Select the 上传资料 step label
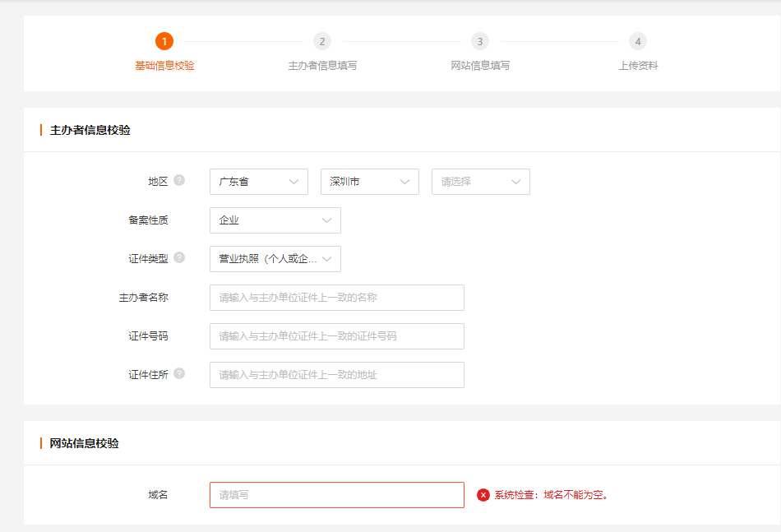Image resolution: width=781 pixels, height=532 pixels. (x=638, y=66)
